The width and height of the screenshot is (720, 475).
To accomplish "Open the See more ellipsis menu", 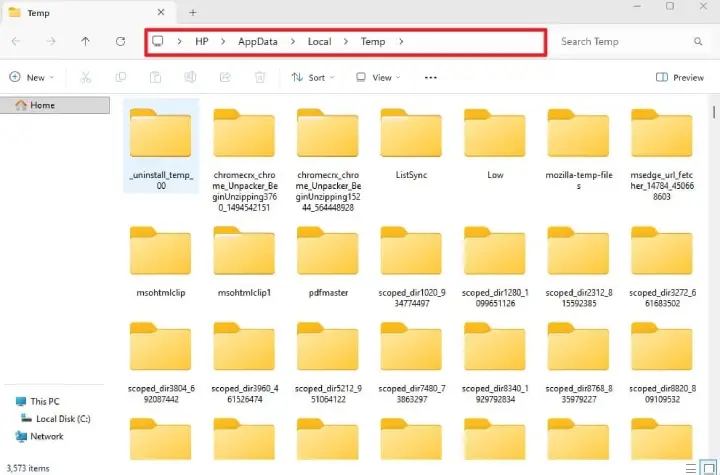I will (431, 78).
